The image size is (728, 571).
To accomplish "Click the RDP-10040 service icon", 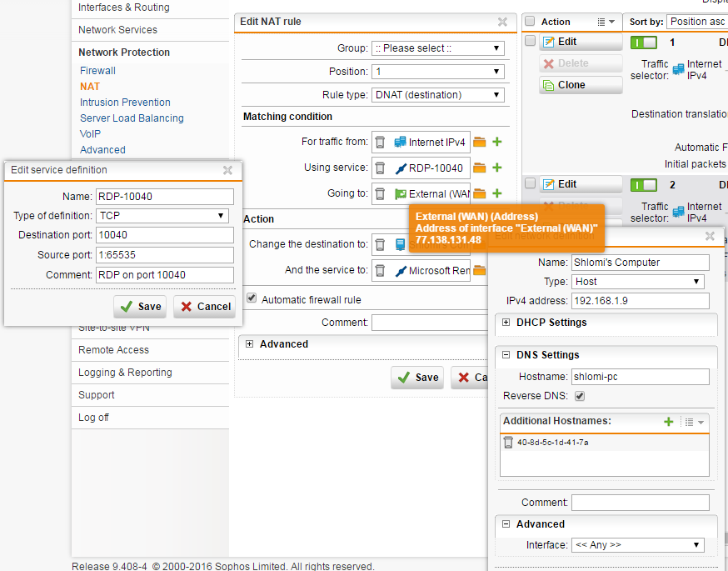I will (x=400, y=168).
